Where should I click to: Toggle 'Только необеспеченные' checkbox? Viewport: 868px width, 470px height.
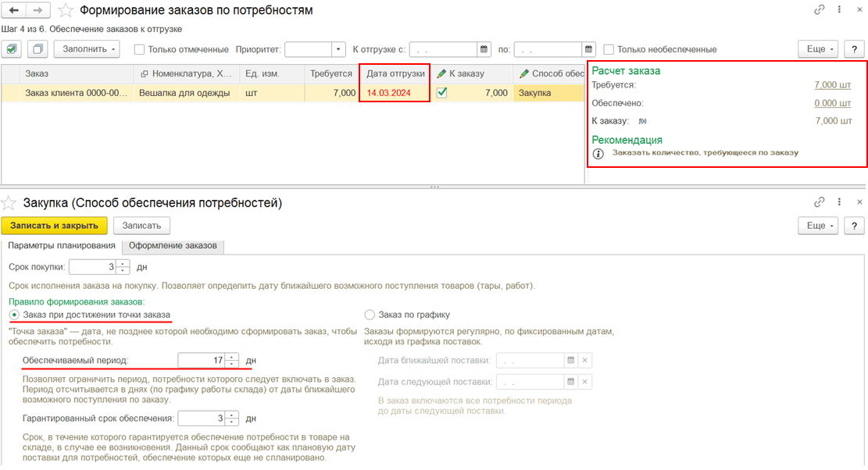tap(609, 49)
